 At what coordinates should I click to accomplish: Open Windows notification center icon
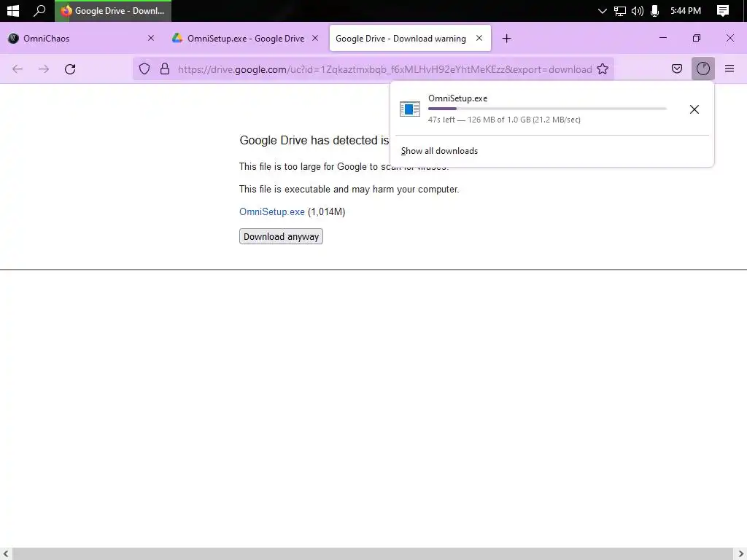pyautogui.click(x=723, y=11)
